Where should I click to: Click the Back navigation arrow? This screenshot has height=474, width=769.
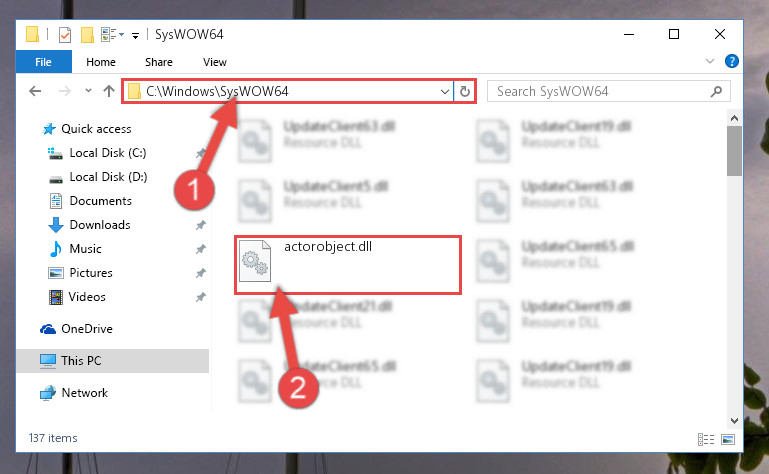(35, 91)
